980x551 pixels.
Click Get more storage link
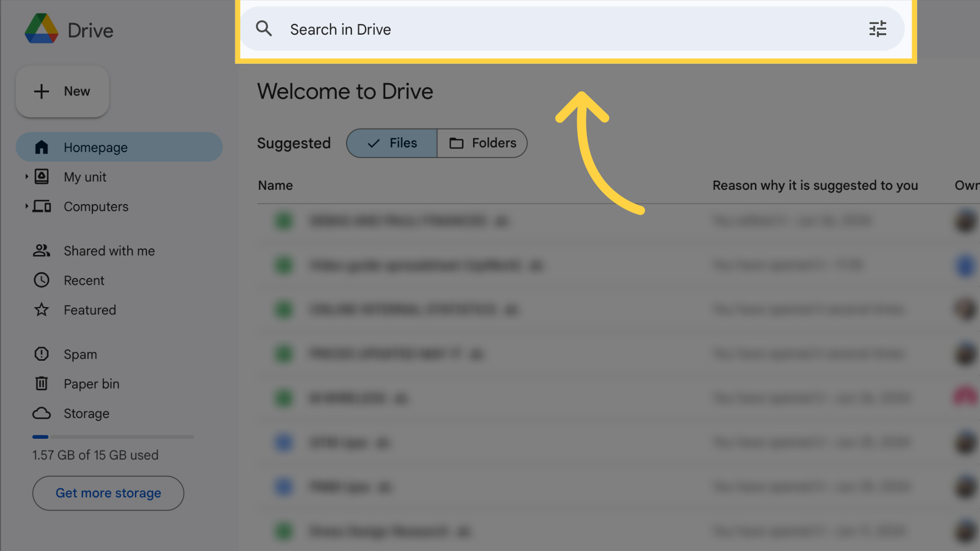click(108, 493)
